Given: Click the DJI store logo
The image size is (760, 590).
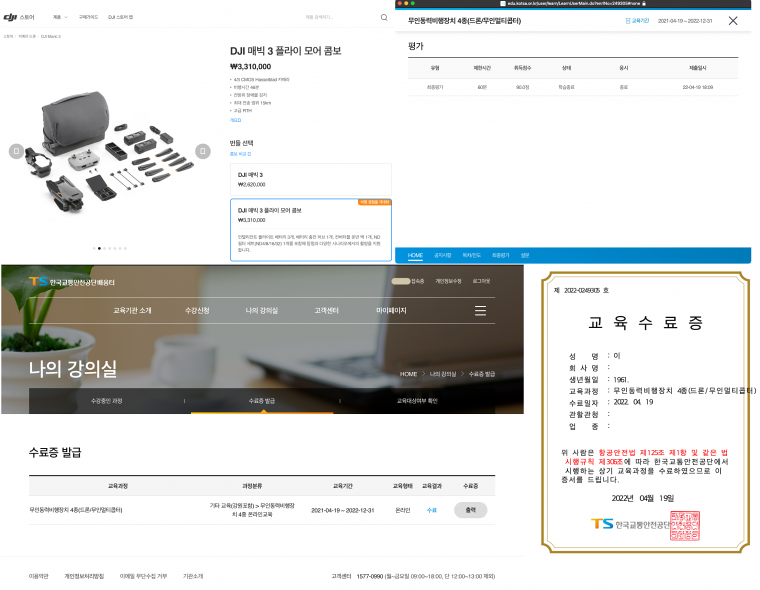Looking at the screenshot, I should point(19,17).
